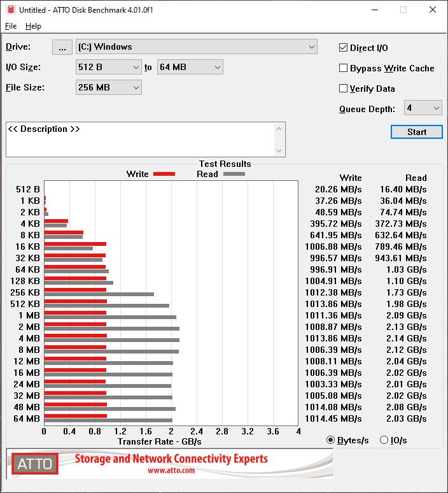Image resolution: width=448 pixels, height=493 pixels.
Task: Click the Read column header
Action: coord(416,178)
